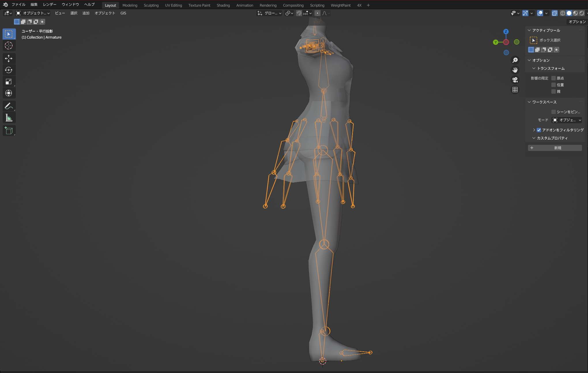Click the blue Z axis gizmo circle
588x373 pixels.
(506, 32)
